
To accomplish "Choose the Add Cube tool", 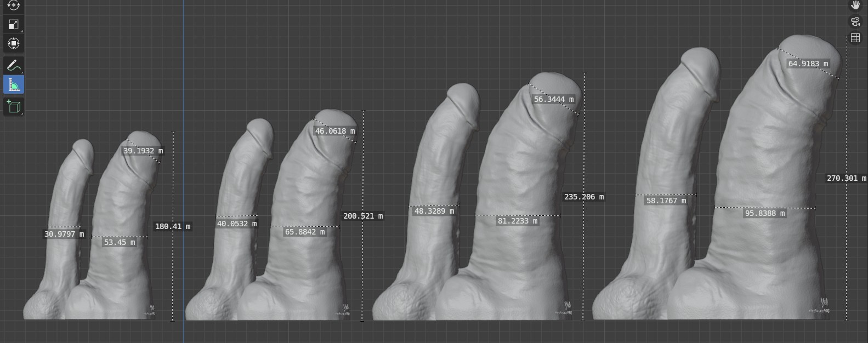I will tap(14, 106).
